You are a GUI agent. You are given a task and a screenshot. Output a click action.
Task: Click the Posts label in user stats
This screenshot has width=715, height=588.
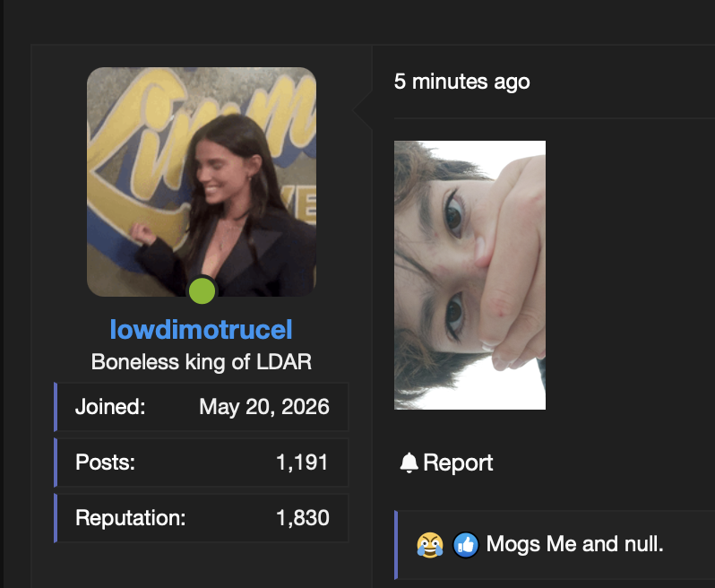tap(106, 463)
